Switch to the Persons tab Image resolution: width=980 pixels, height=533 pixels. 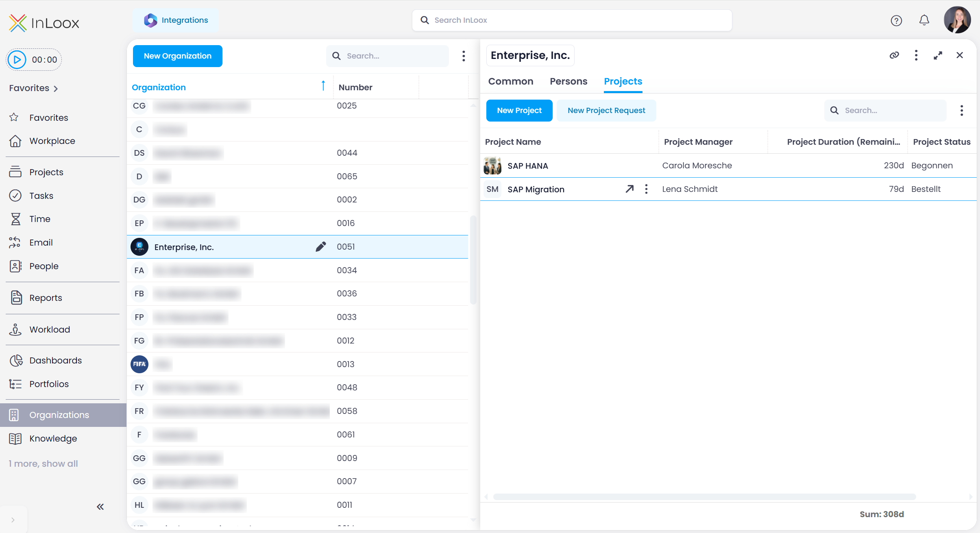click(x=568, y=81)
